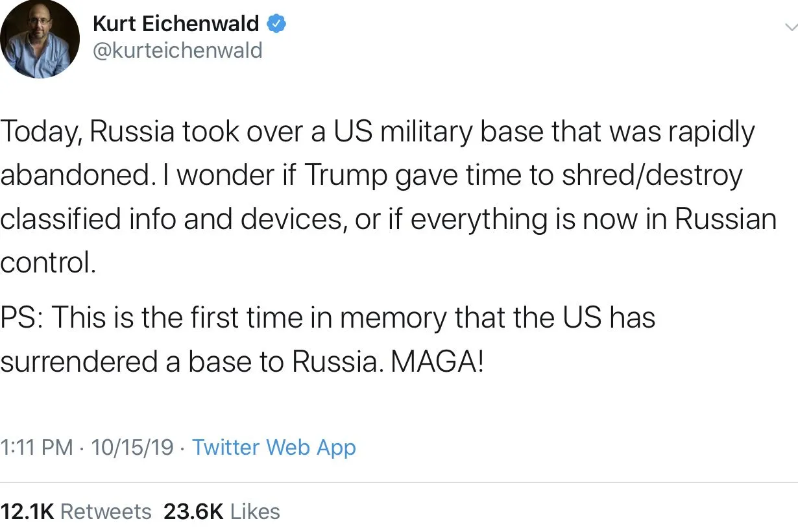Open the tweet options chevron menu
The width and height of the screenshot is (798, 532).
click(x=790, y=27)
